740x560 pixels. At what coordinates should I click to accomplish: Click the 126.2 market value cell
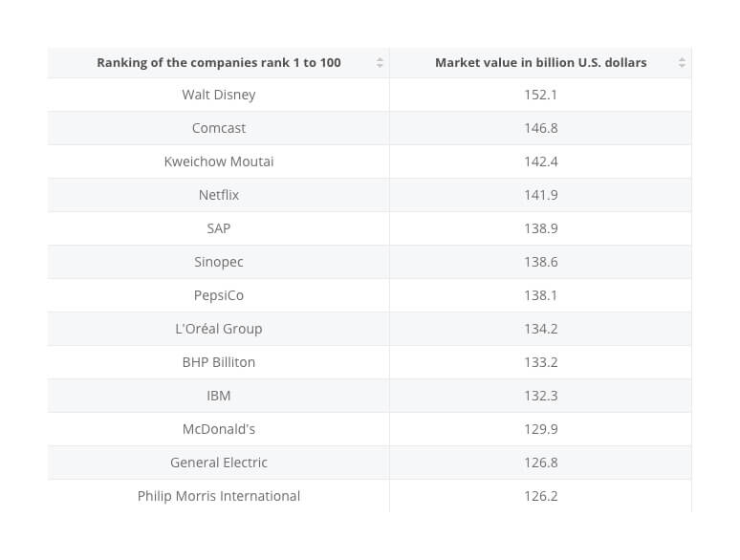point(540,496)
